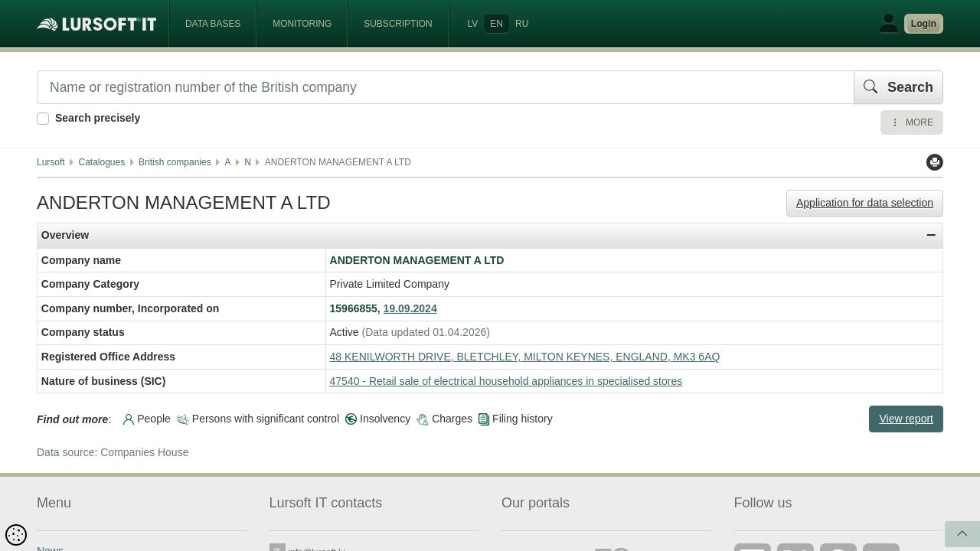This screenshot has width=980, height=551.
Task: Click the Search button
Action: tap(898, 87)
